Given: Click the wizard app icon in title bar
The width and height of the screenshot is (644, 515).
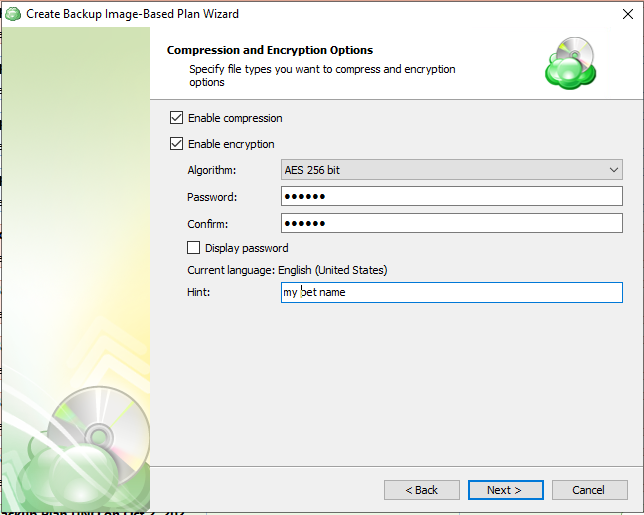Looking at the screenshot, I should click(13, 14).
